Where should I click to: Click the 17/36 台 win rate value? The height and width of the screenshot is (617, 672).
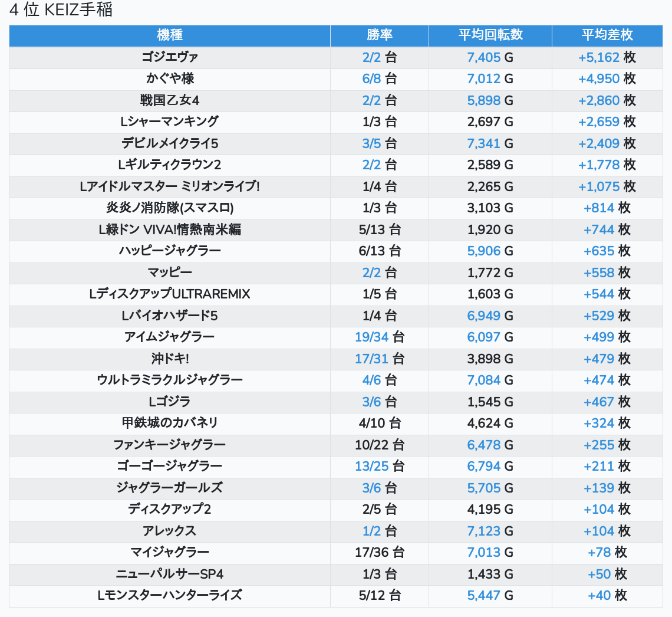(380, 553)
